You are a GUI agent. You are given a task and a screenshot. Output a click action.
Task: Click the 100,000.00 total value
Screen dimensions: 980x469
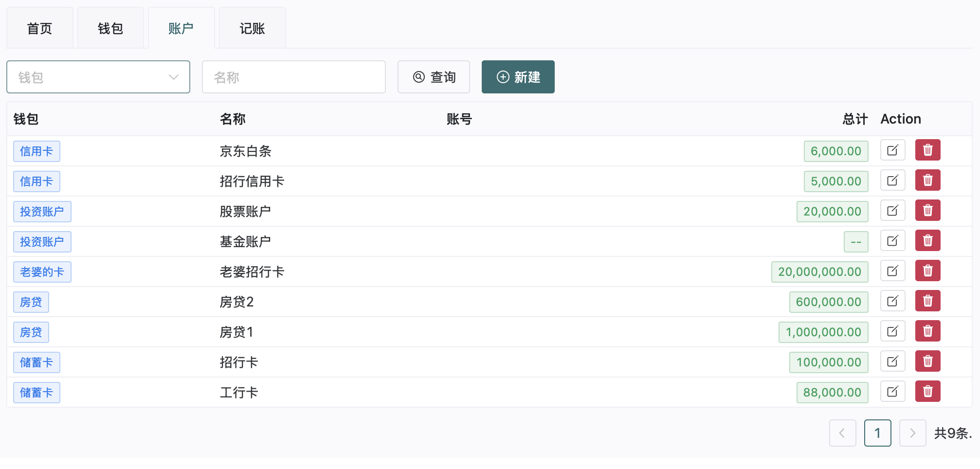[x=829, y=362]
